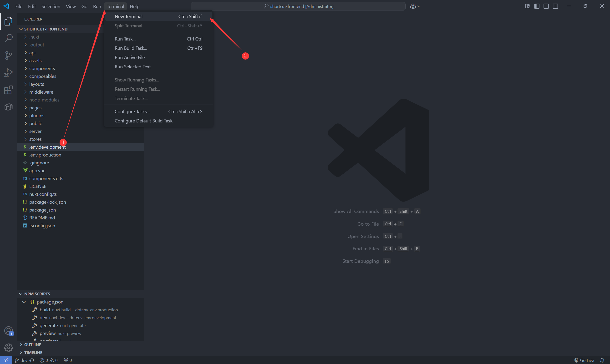
Task: Open the .gitignore file
Action: click(81, 163)
